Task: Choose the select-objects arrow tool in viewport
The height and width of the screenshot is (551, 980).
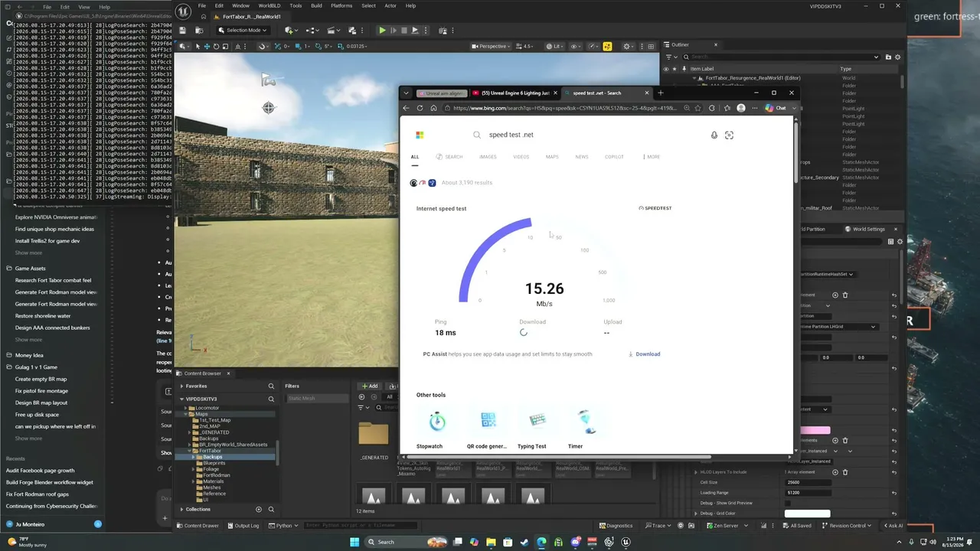Action: pos(198,47)
